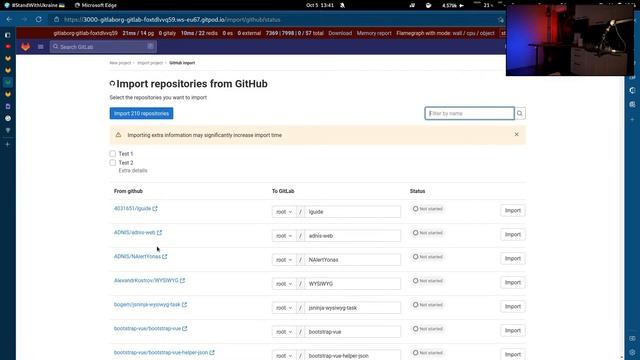Click the 10ms / 22 redis metric

tap(199, 33)
